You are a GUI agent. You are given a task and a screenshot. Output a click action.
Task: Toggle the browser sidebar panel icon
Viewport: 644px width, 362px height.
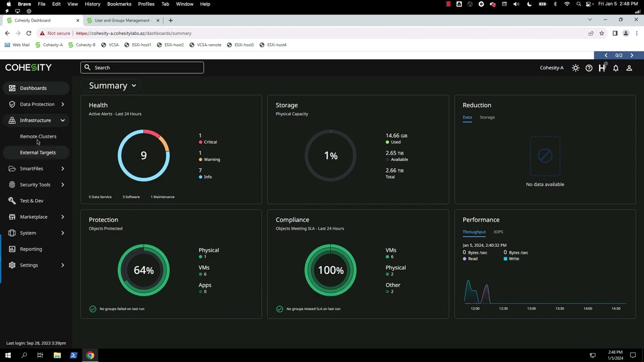(615, 33)
